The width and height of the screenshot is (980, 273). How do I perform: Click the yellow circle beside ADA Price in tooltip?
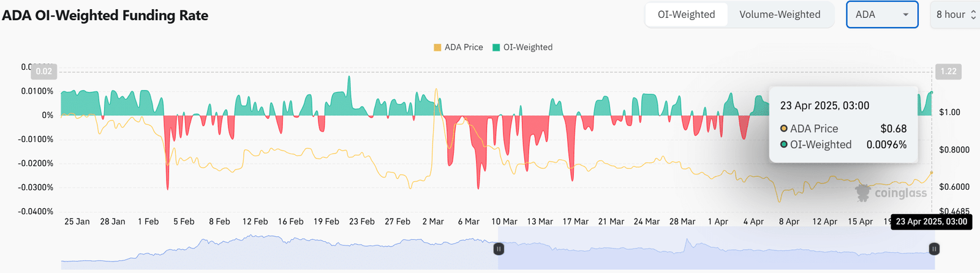(x=783, y=129)
